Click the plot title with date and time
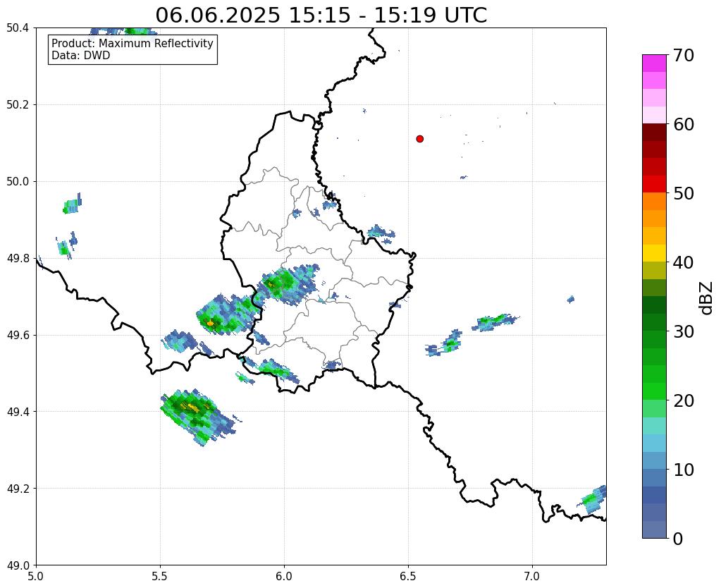The image size is (721, 588). (x=321, y=16)
